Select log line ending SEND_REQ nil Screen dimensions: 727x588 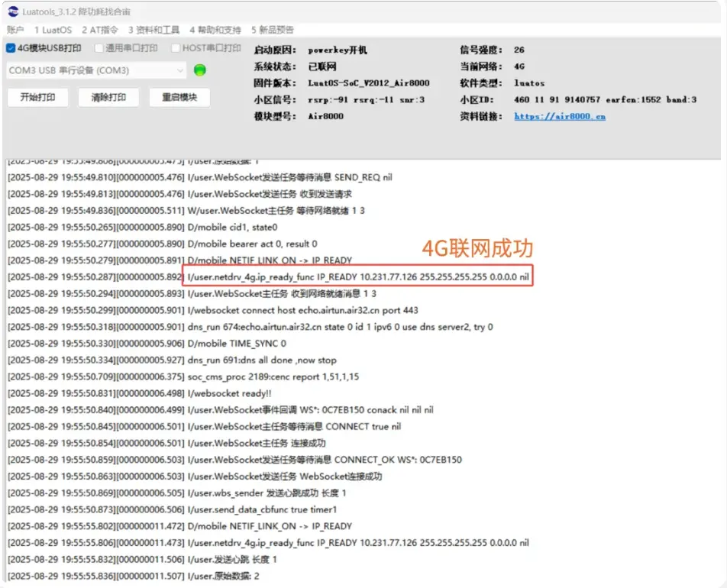[x=200, y=177]
